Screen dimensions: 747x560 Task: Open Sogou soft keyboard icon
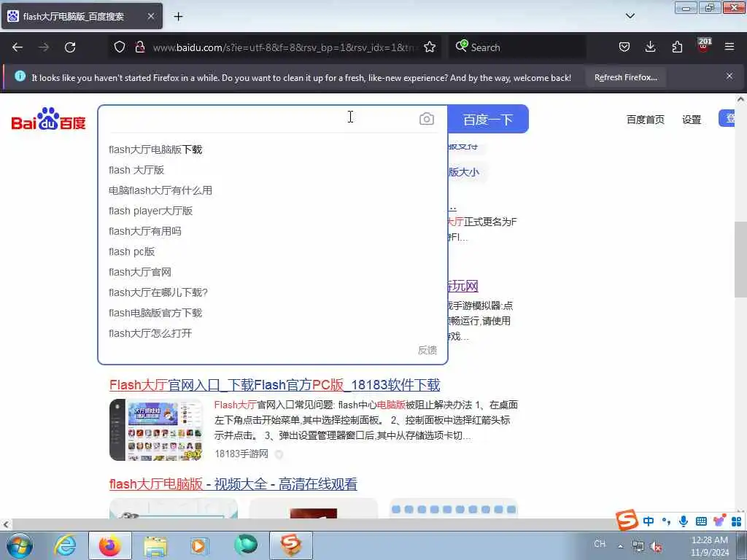pos(701,521)
